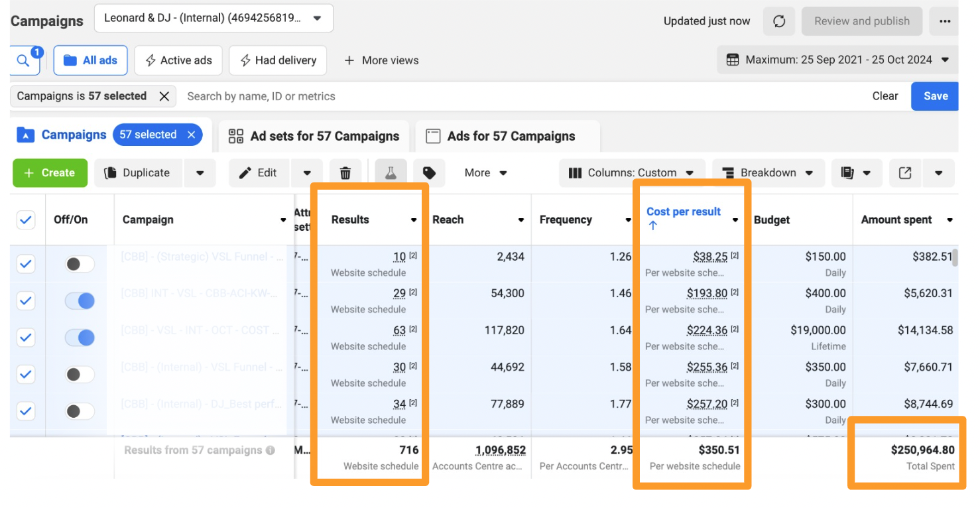The image size is (980, 508).
Task: Open the Results column header menu
Action: (414, 220)
